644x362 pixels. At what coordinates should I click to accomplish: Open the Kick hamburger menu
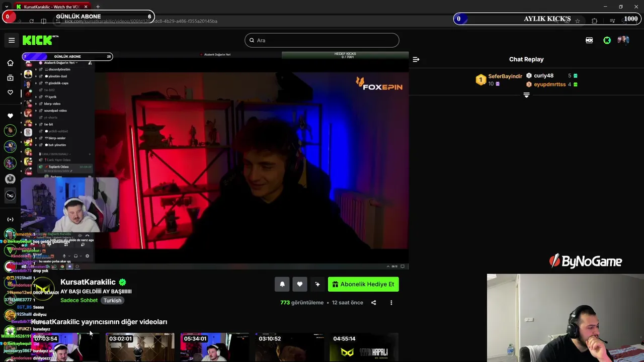coord(12,40)
